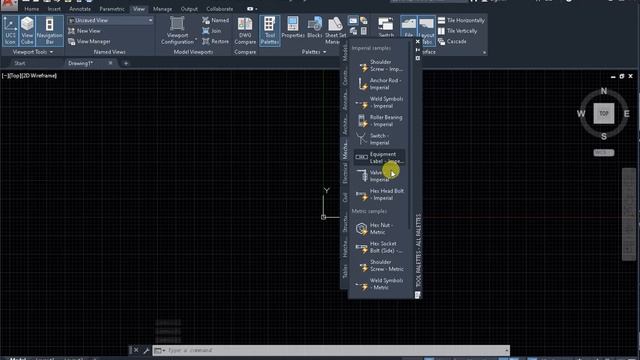Click Tile Horizontally
This screenshot has width=640, height=360.
[461, 20]
